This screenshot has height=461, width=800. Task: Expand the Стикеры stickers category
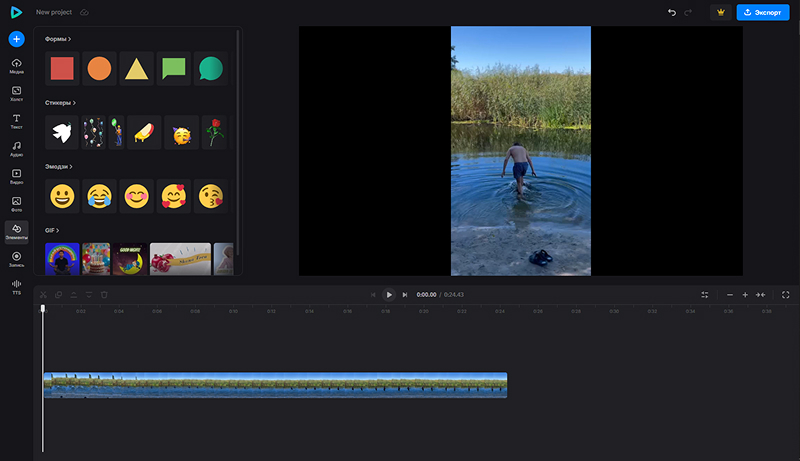(60, 102)
